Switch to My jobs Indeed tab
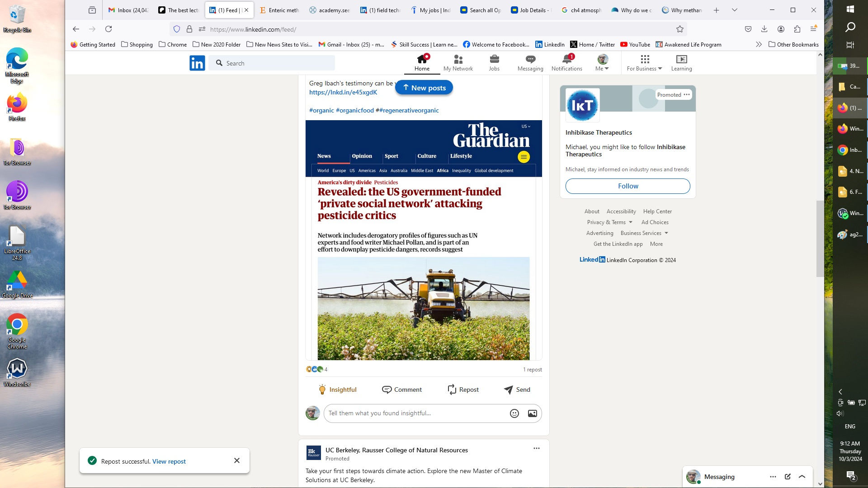The height and width of the screenshot is (488, 868). tap(430, 10)
